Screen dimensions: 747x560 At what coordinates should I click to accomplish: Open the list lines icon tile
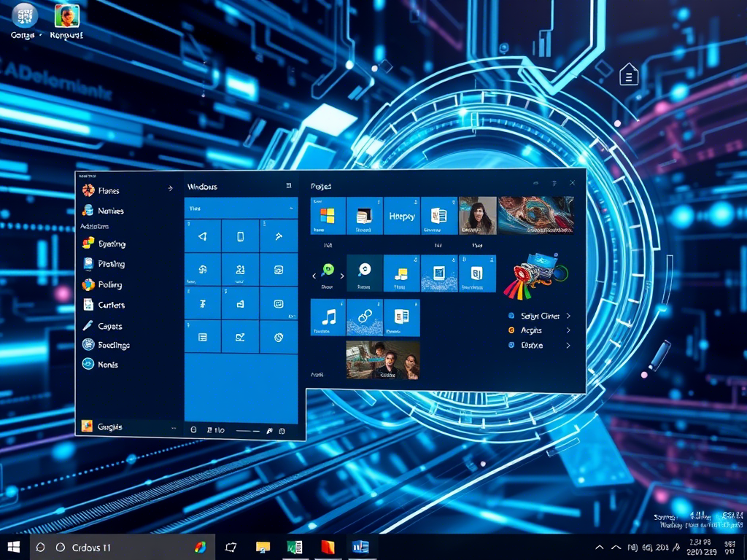click(203, 337)
